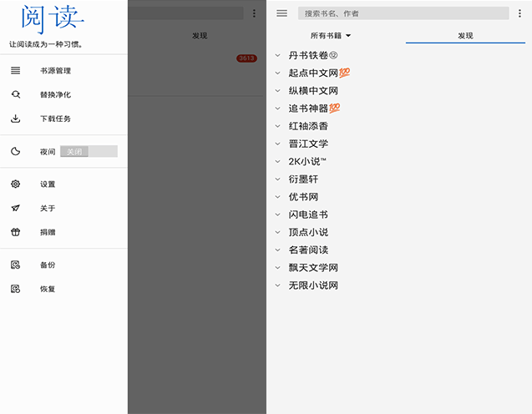Open the 所有书籍 dropdown
Screen dimensions: 532x414
(331, 36)
